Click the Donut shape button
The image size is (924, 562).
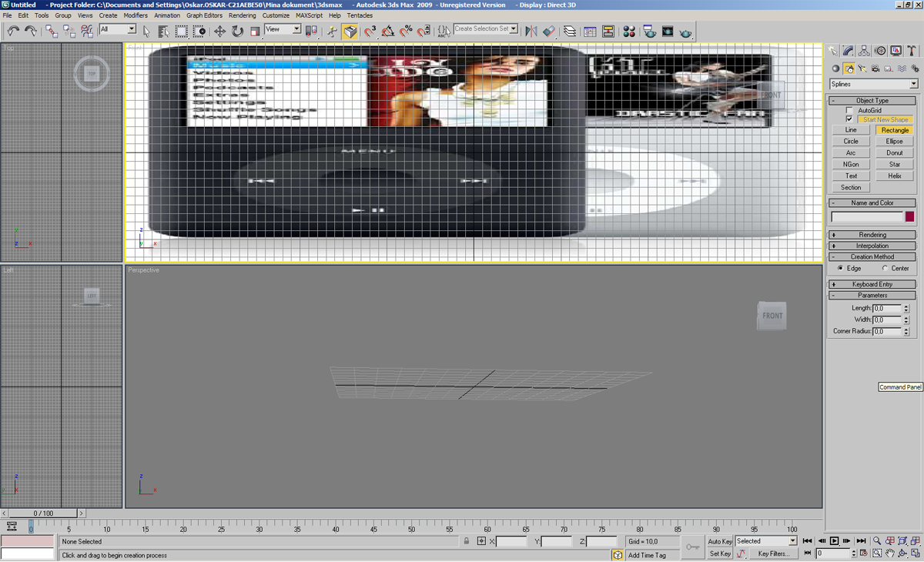pos(894,153)
